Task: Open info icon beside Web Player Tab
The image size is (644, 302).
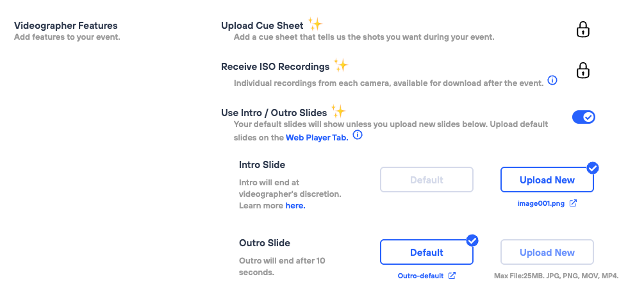Action: click(x=358, y=135)
